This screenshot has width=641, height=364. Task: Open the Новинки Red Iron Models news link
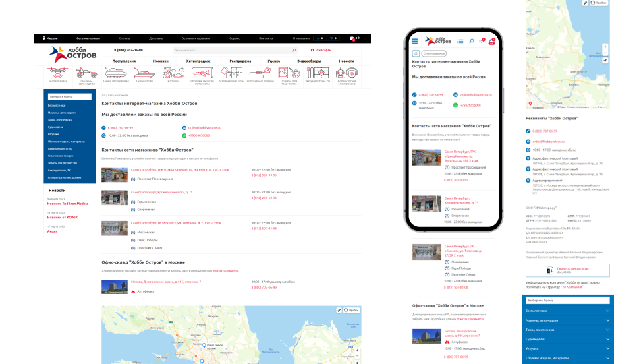[67, 204]
